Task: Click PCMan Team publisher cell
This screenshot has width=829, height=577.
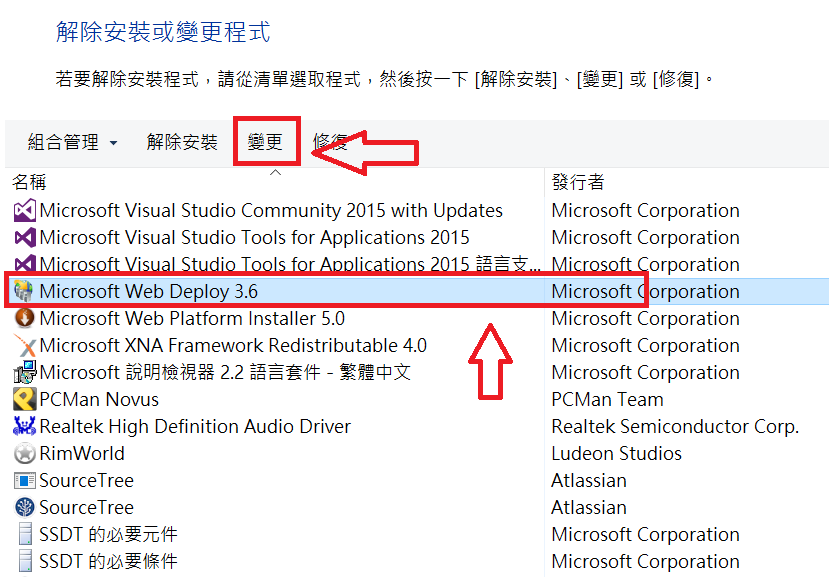Action: pos(607,399)
